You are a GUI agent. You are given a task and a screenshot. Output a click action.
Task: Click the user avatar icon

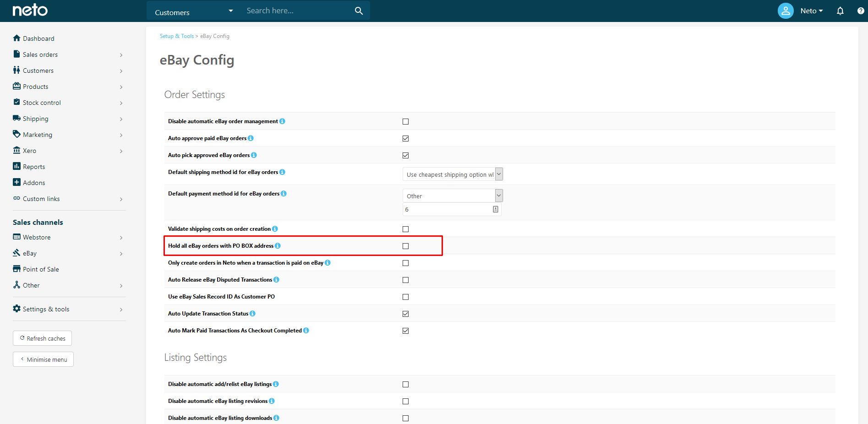tap(786, 11)
